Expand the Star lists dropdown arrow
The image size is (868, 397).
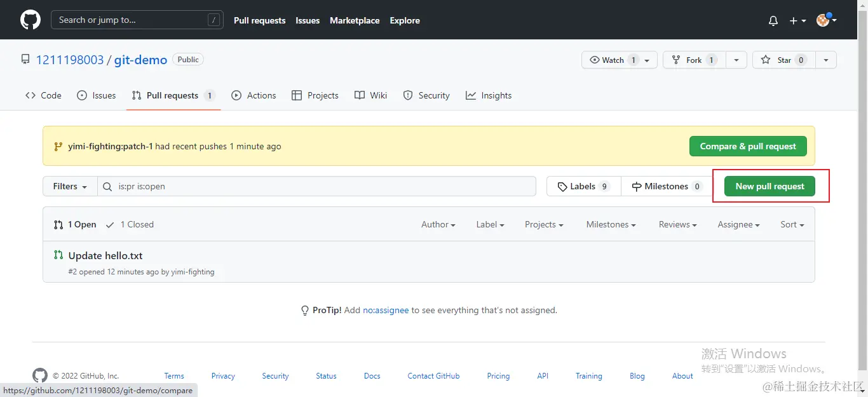826,60
